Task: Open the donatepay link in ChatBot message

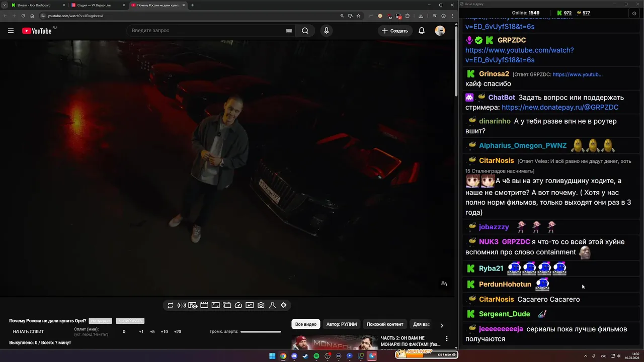Action: coord(560,108)
